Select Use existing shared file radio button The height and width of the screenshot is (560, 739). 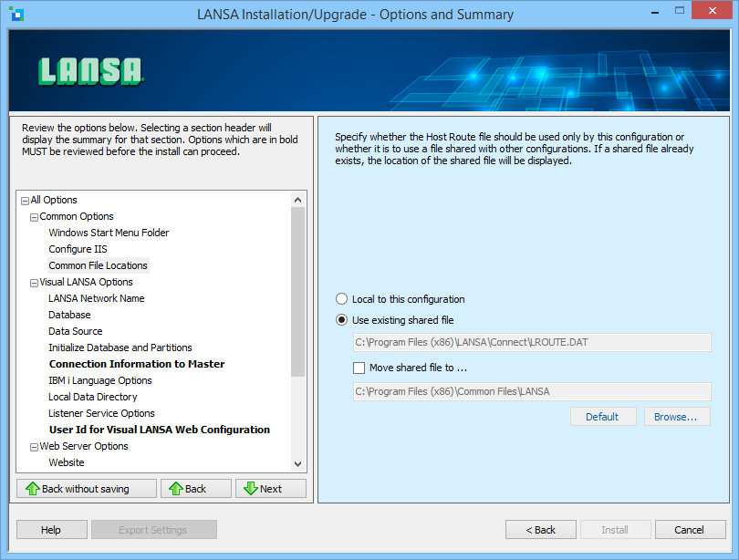(342, 320)
